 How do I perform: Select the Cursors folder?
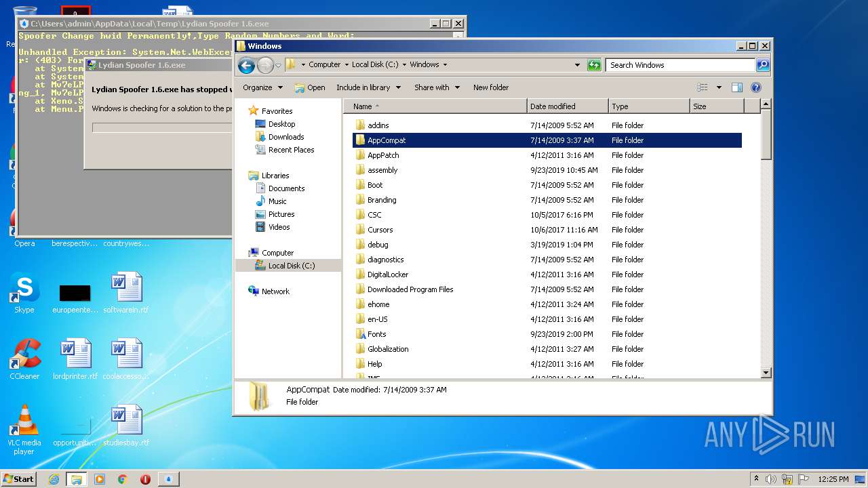pyautogui.click(x=380, y=230)
